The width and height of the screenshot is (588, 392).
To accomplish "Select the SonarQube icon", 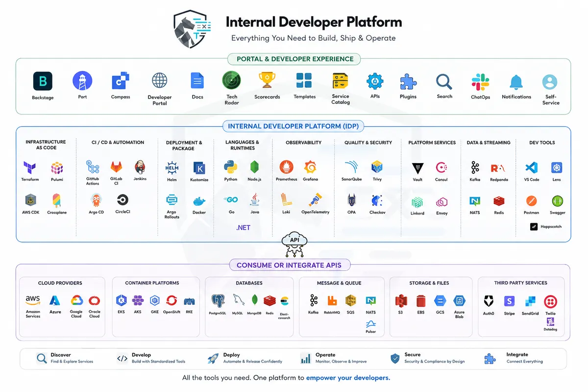I will (351, 168).
